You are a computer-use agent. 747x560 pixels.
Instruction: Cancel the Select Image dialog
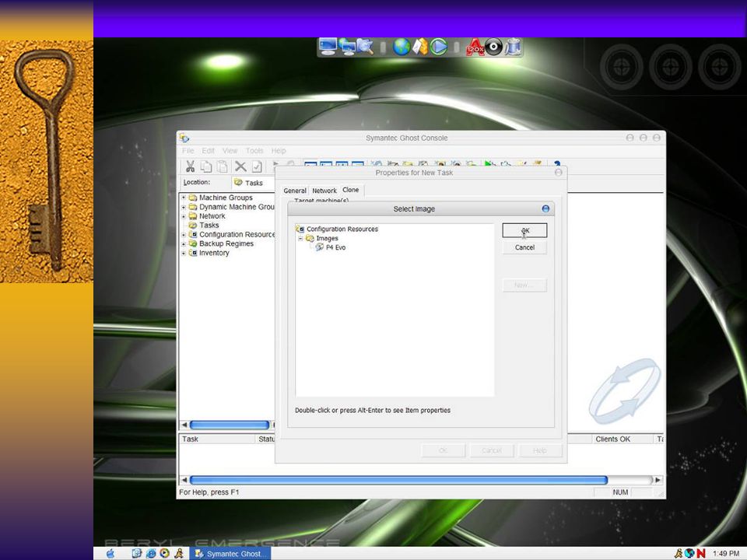click(524, 247)
